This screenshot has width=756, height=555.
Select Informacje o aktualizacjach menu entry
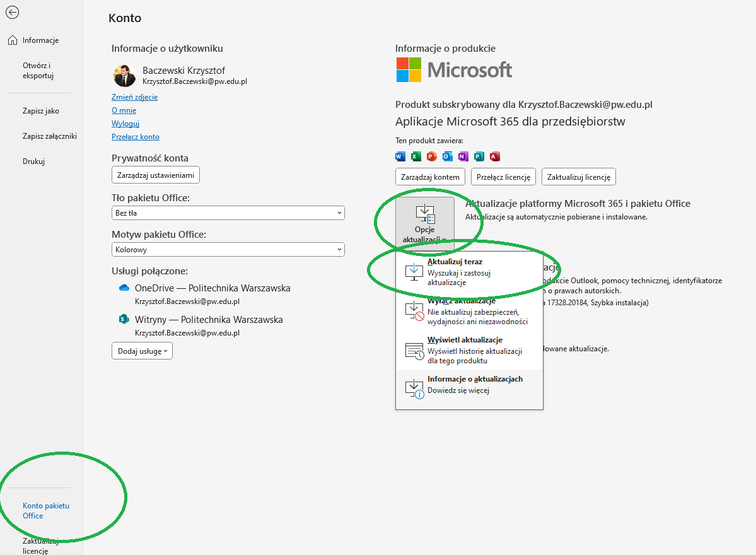[469, 389]
